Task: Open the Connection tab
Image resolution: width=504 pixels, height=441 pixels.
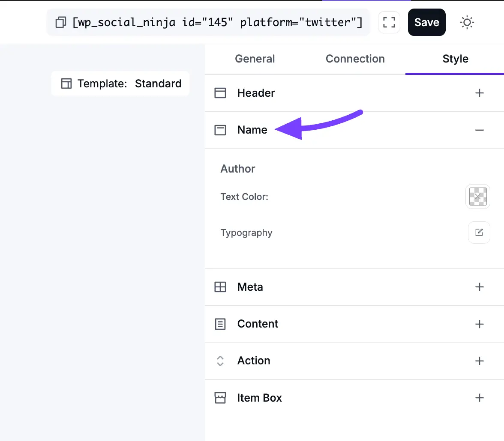Action: (355, 59)
